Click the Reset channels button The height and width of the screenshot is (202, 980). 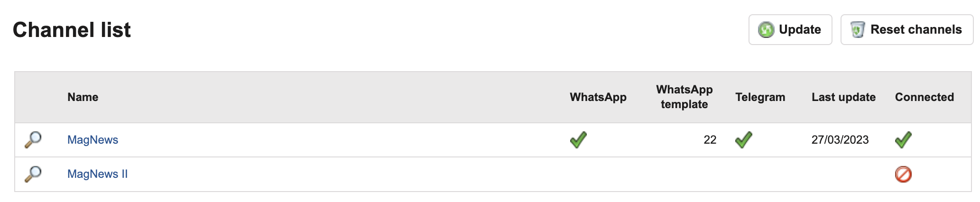pyautogui.click(x=907, y=30)
